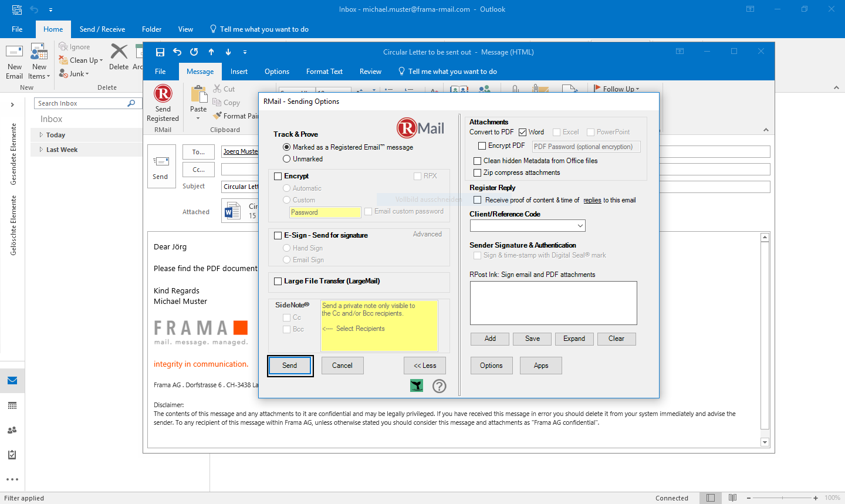The width and height of the screenshot is (845, 504).
Task: Click the Send Registered RMail icon
Action: pyautogui.click(x=163, y=94)
